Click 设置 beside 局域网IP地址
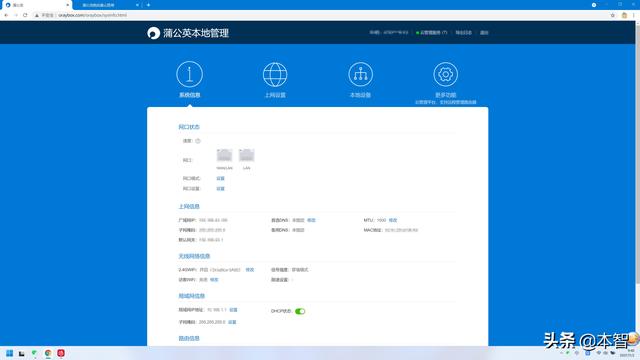The height and width of the screenshot is (360, 640). coord(233,310)
